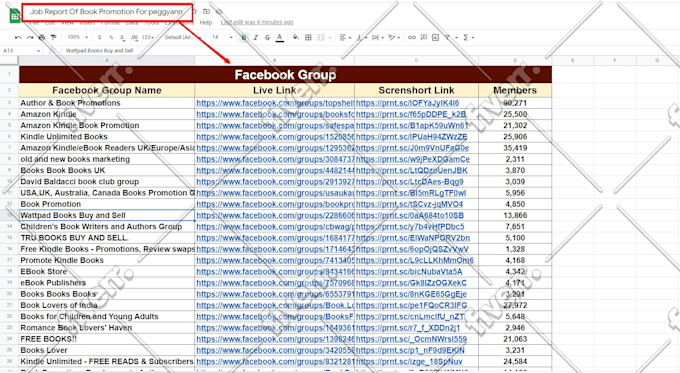Image resolution: width=680 pixels, height=373 pixels.
Task: Open the merge cells dropdown
Action: pos(324,38)
